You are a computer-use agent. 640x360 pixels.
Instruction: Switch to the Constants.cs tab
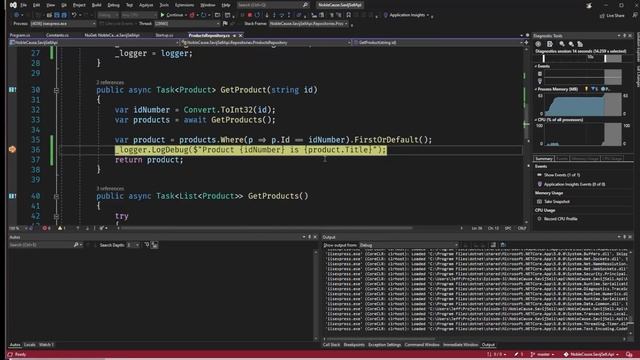click(58, 36)
